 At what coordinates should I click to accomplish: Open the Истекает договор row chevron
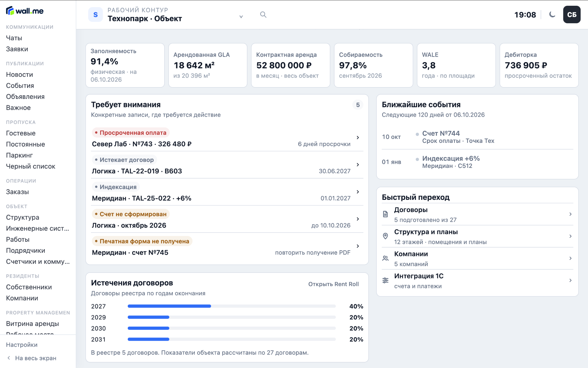pyautogui.click(x=358, y=164)
